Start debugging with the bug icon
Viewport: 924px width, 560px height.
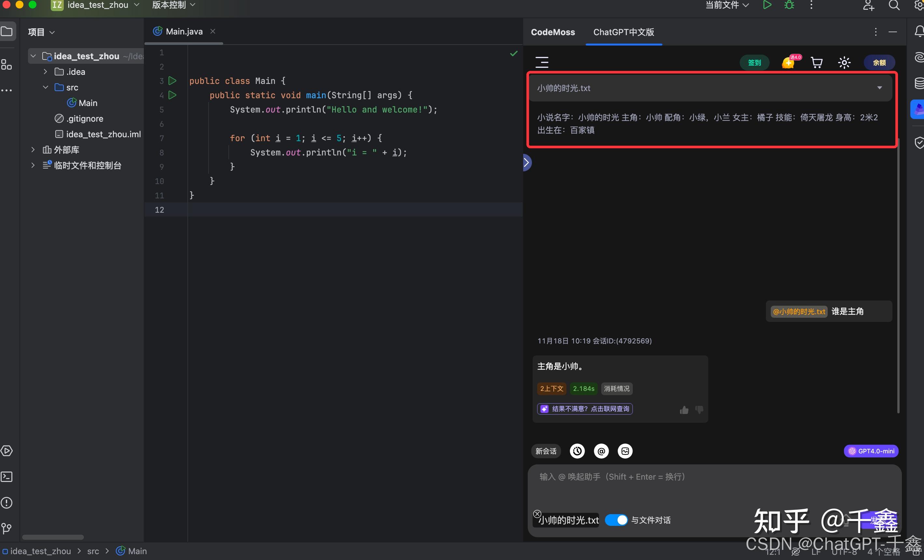(789, 5)
